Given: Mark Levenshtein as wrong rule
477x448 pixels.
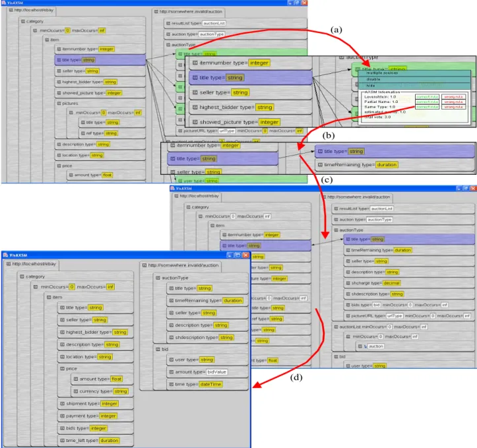Looking at the screenshot, I should tap(453, 97).
